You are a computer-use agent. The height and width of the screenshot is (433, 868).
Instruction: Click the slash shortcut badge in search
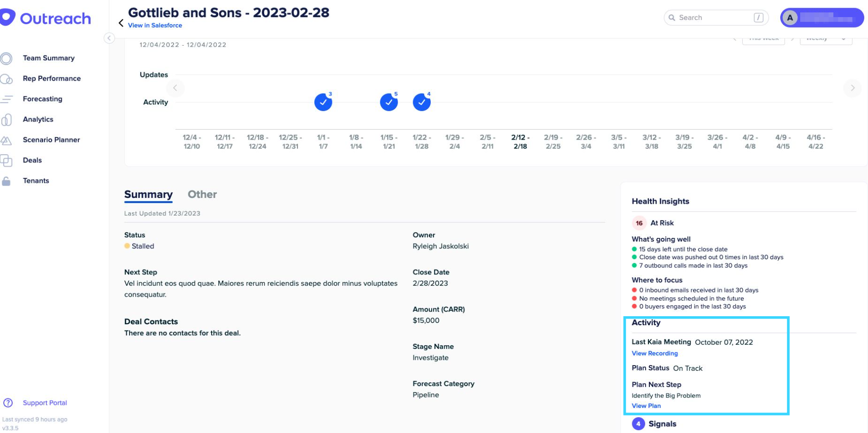coord(758,18)
